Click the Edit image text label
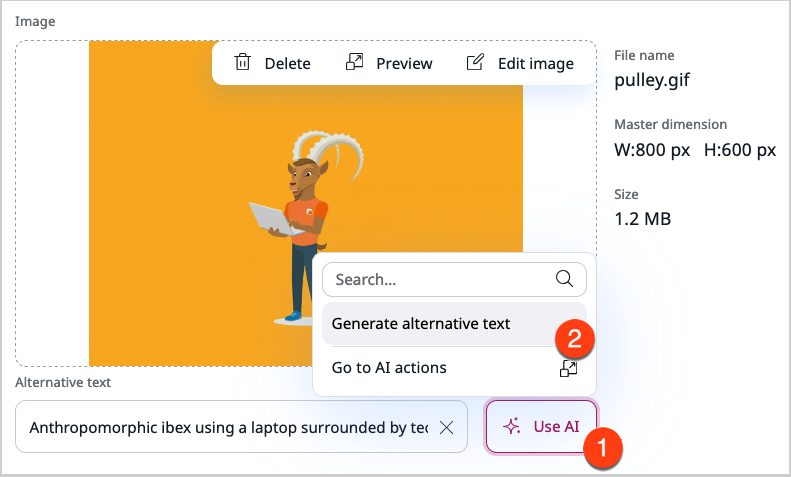This screenshot has height=477, width=791. tap(535, 63)
